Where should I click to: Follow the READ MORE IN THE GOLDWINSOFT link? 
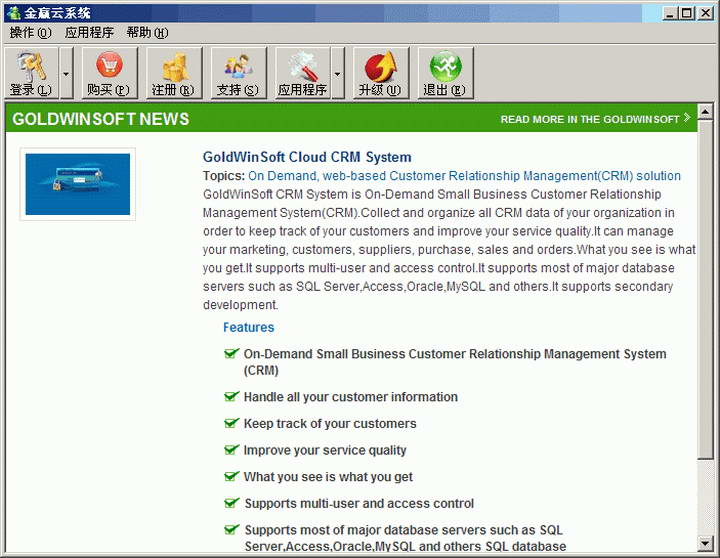pyautogui.click(x=590, y=119)
